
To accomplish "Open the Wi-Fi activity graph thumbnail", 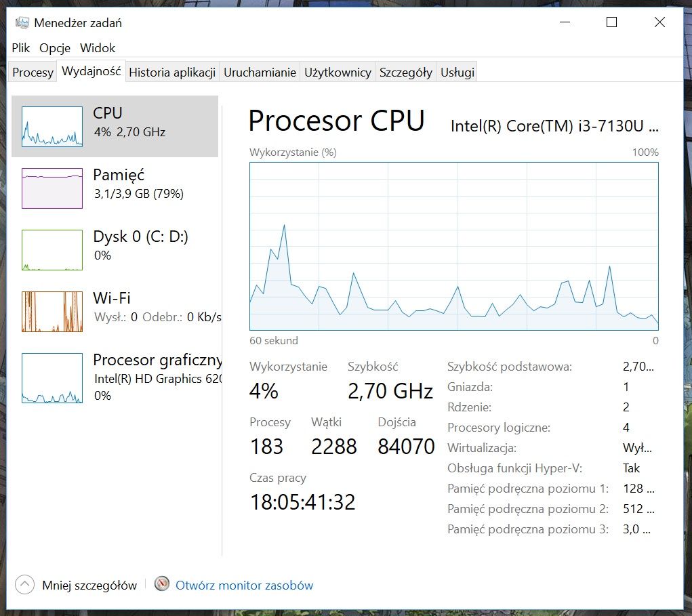I will pyautogui.click(x=52, y=312).
